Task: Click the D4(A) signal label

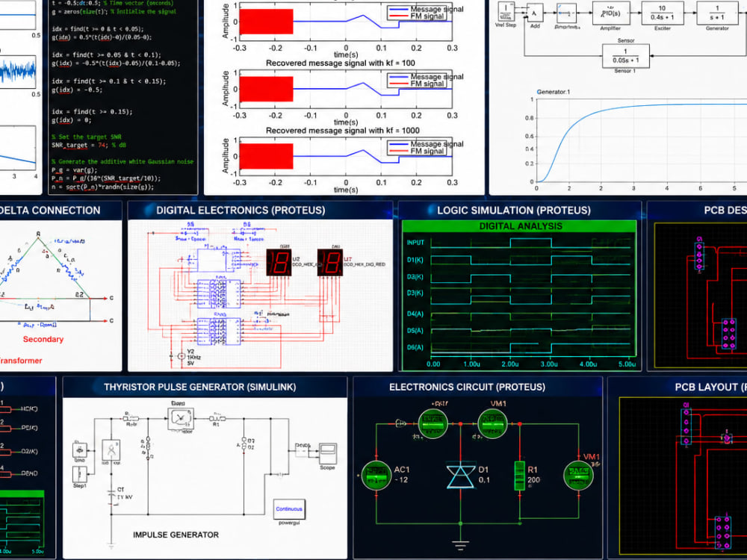Action: click(415, 314)
